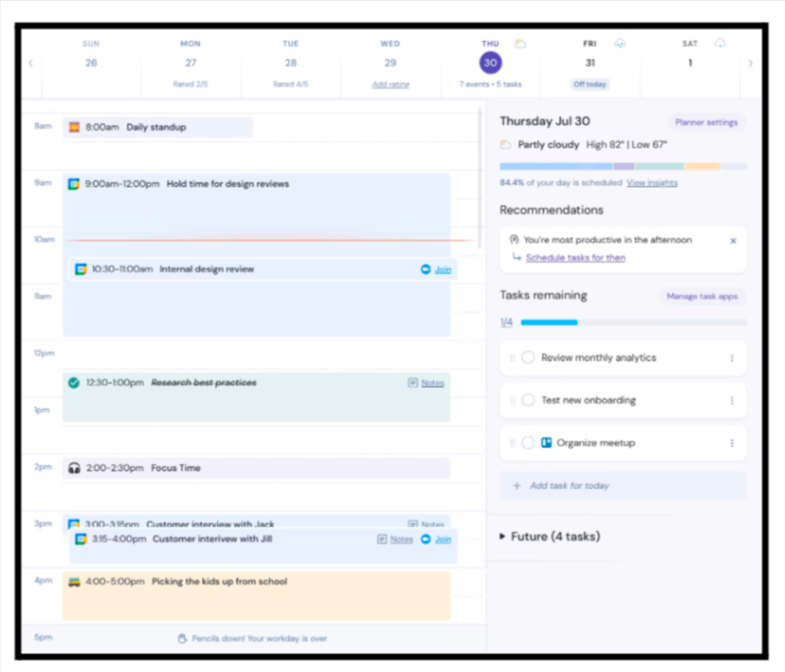Open the three-dot menu for Test new onboarding

point(732,401)
